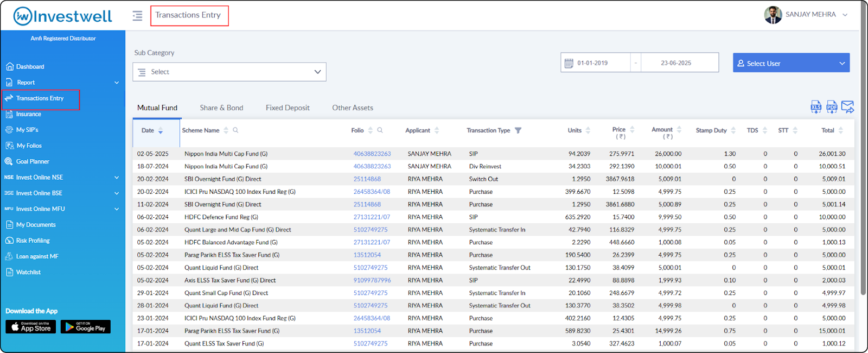Select 'Div Reinvest' transaction type cell
The height and width of the screenshot is (353, 868).
coord(485,167)
